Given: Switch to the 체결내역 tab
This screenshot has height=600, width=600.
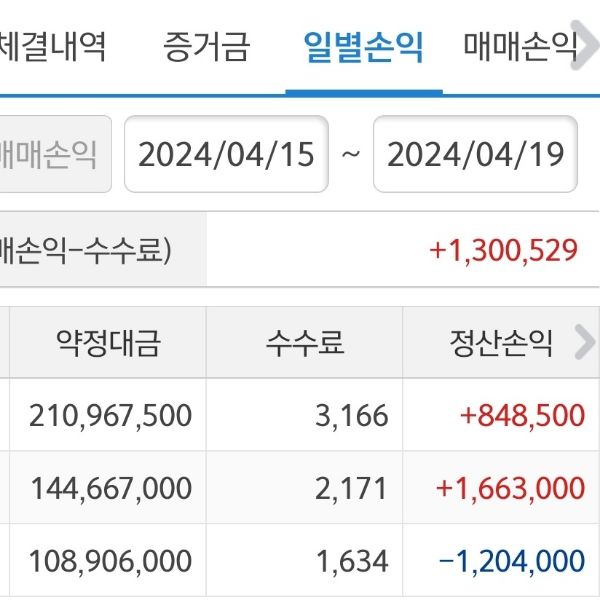Looking at the screenshot, I should pos(52,46).
